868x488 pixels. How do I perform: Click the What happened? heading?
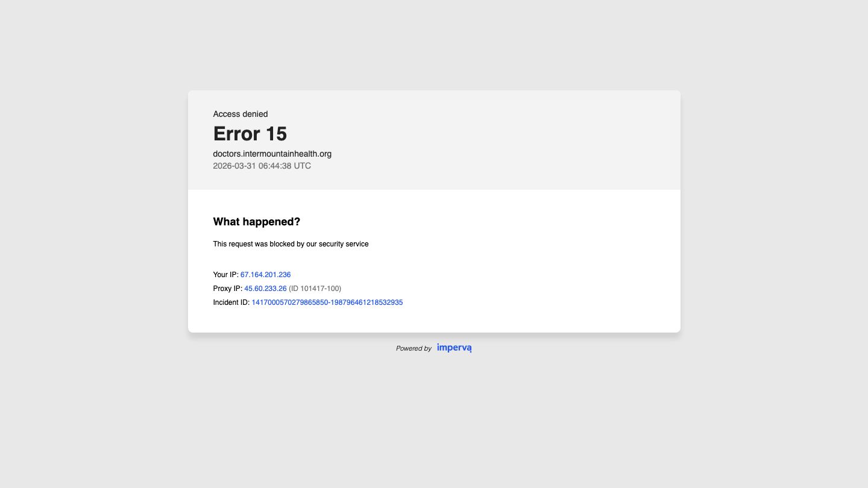[256, 222]
